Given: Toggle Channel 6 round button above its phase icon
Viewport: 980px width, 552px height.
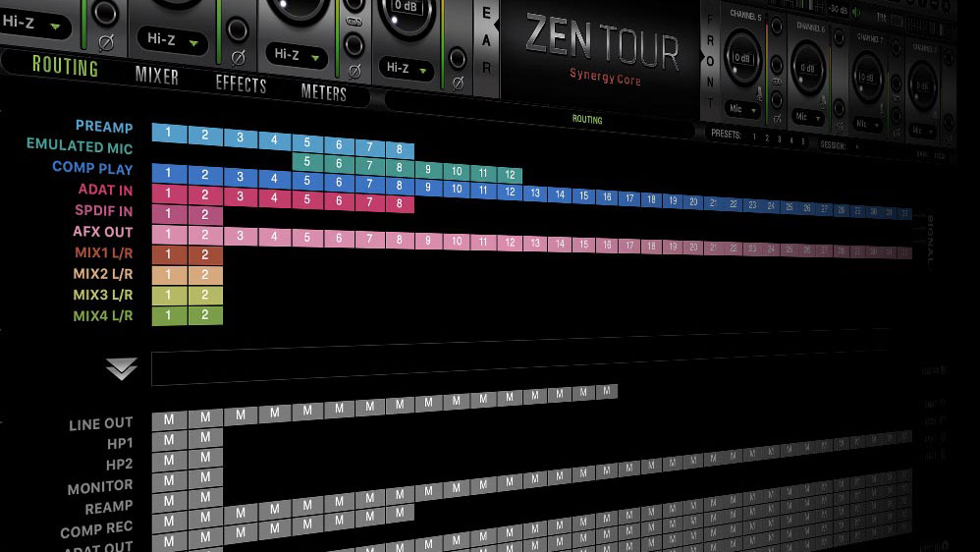Looking at the screenshot, I should (x=839, y=108).
